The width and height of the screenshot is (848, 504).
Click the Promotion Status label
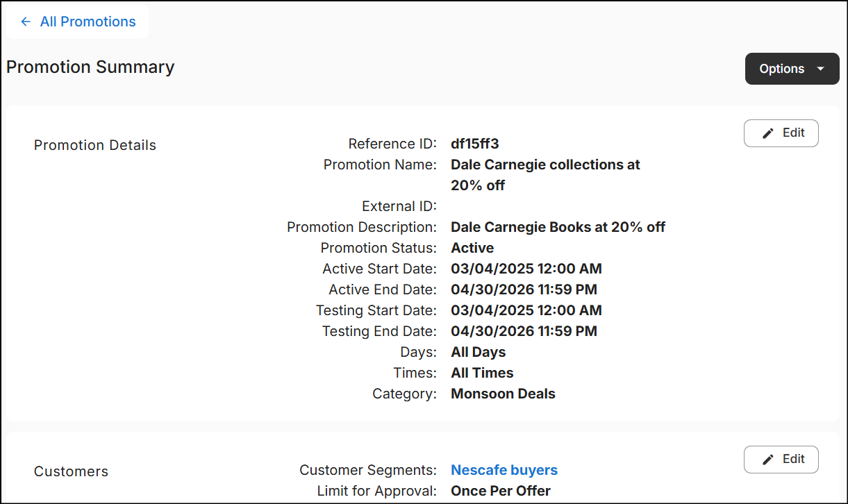point(379,248)
